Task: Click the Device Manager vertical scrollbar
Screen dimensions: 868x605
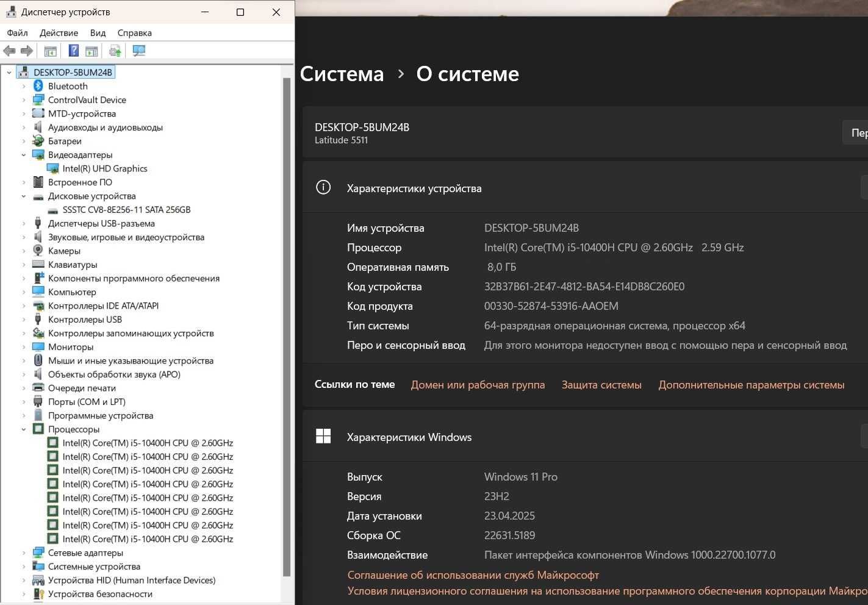Action: (287, 326)
